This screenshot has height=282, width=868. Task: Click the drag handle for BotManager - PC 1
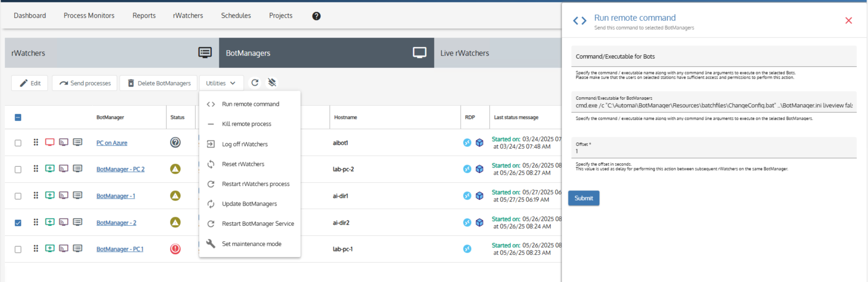35,249
